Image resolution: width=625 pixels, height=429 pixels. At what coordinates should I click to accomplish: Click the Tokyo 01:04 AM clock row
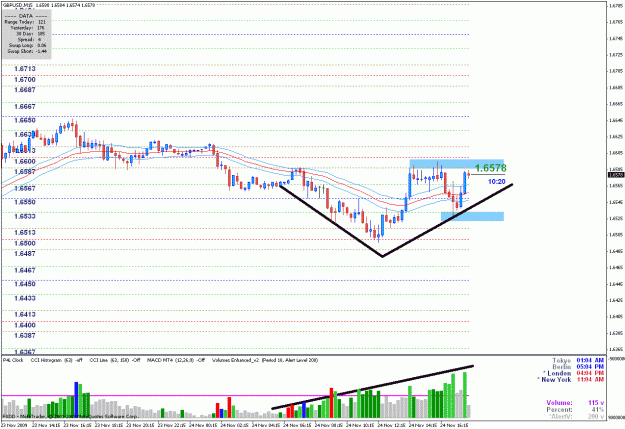tap(578, 360)
